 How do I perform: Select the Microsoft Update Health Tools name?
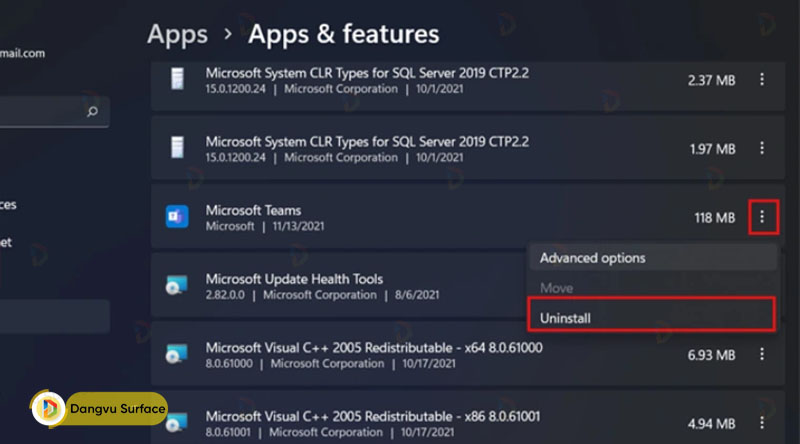pos(294,279)
